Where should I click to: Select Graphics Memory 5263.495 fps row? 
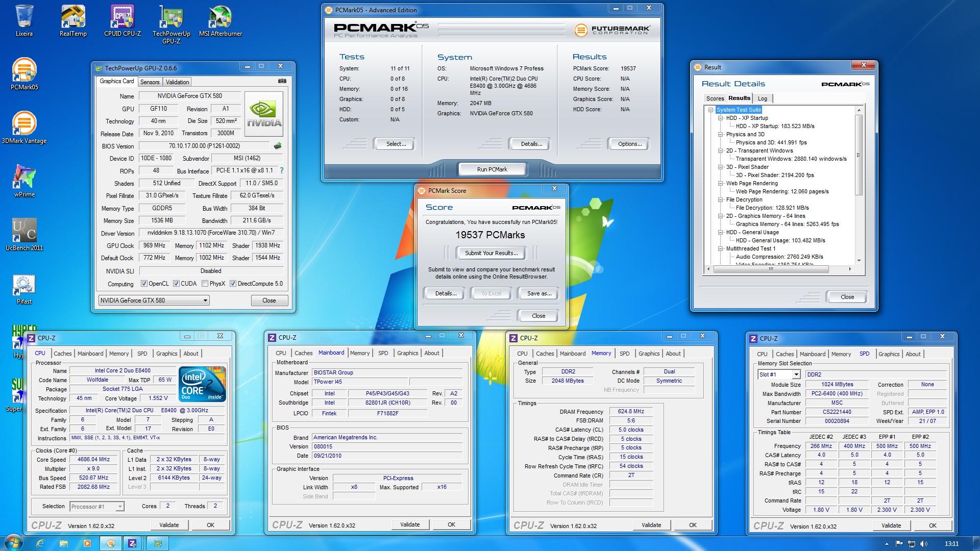click(x=787, y=224)
